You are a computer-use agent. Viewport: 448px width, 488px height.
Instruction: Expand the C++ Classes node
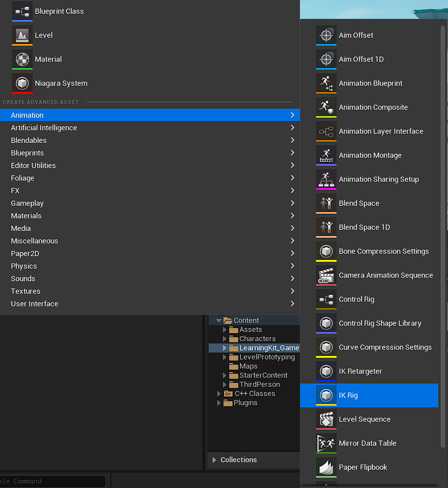[218, 393]
